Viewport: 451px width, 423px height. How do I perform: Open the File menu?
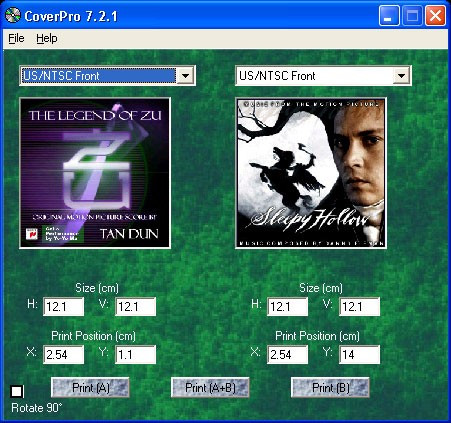16,38
